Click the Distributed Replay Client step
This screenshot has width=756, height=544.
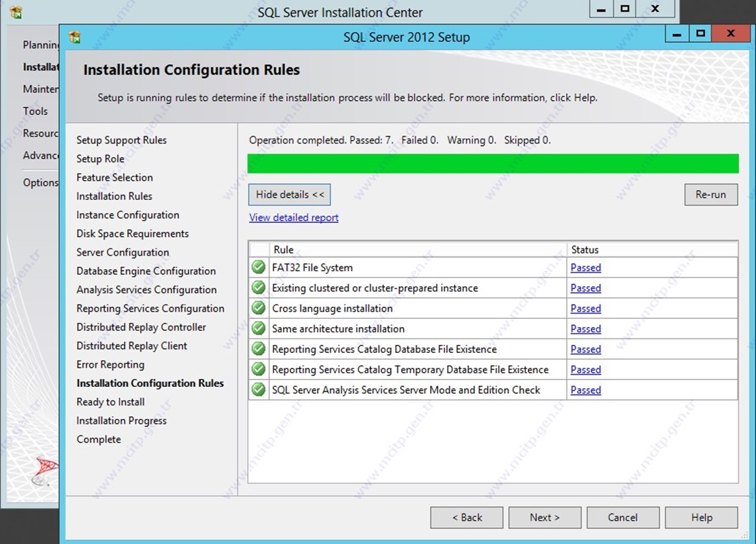click(x=131, y=346)
